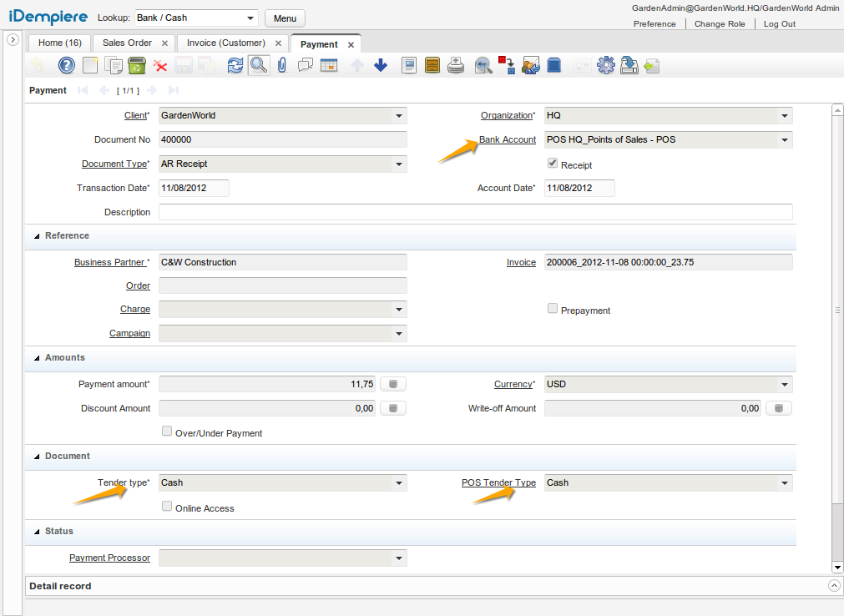Open the Chat speech bubble icon
The width and height of the screenshot is (844, 616).
tap(306, 65)
